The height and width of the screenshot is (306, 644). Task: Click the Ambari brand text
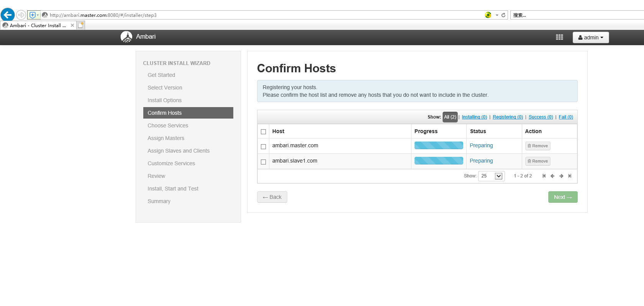146,37
